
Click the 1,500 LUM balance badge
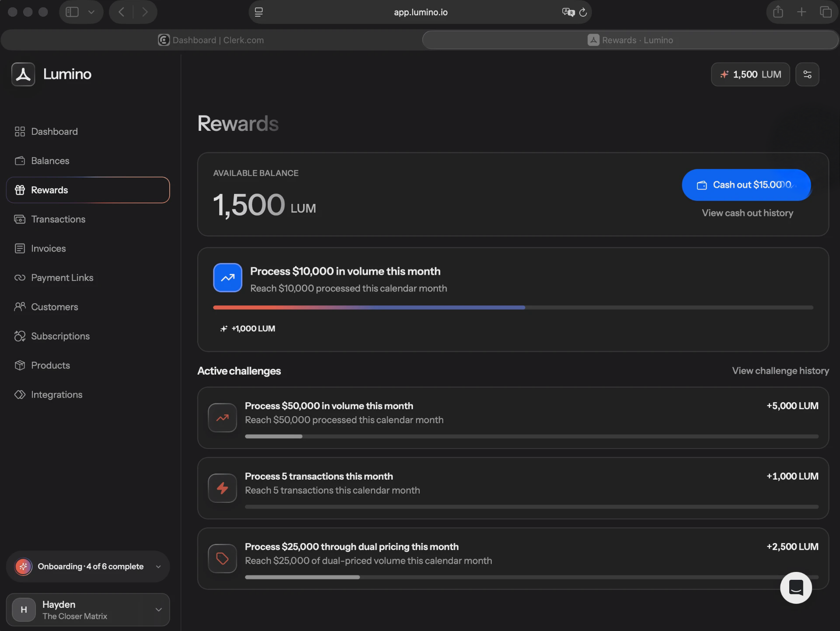[750, 74]
